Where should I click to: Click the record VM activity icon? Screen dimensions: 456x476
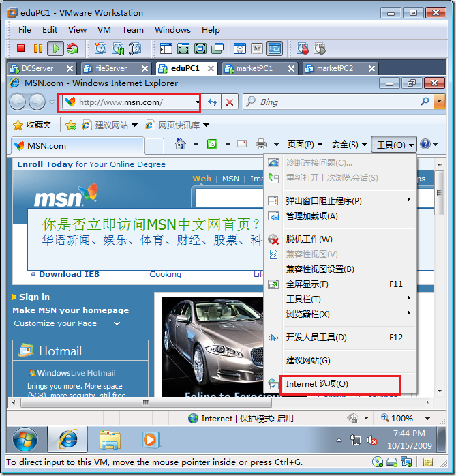[x=302, y=48]
